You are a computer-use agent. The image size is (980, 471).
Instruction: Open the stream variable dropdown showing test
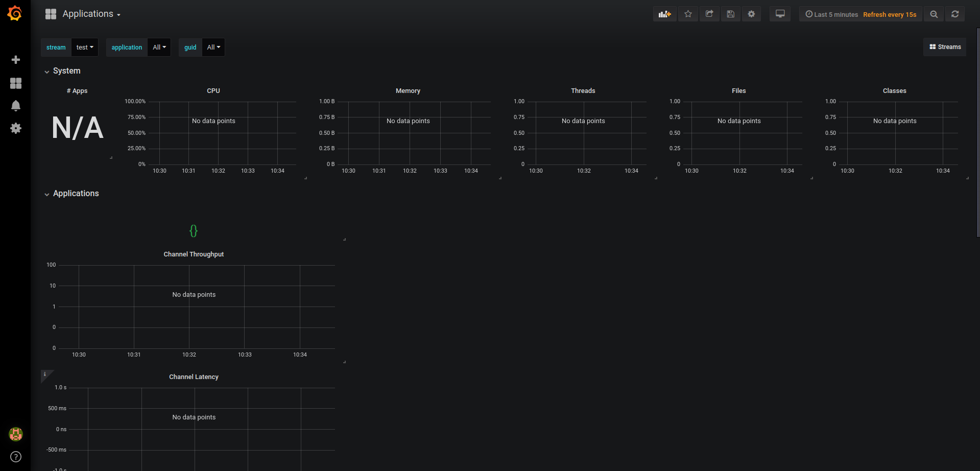(85, 47)
